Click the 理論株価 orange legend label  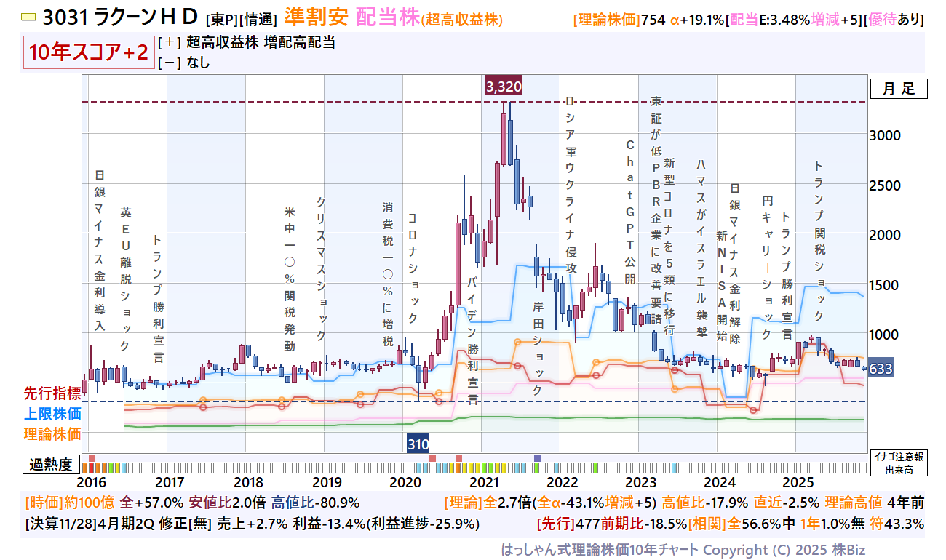point(52,434)
